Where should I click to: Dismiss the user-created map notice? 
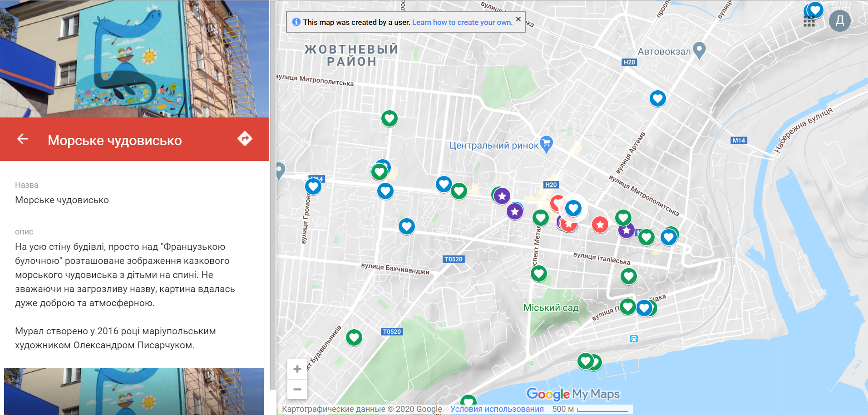(x=518, y=19)
